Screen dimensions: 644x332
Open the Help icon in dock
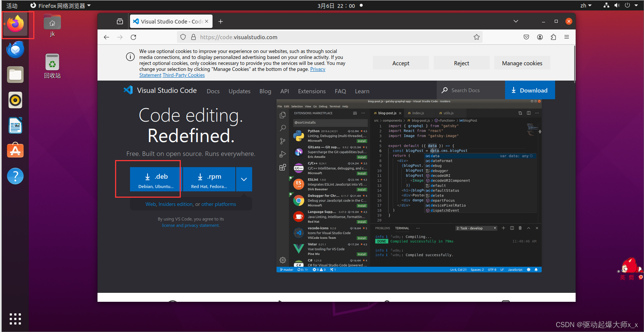tap(15, 176)
